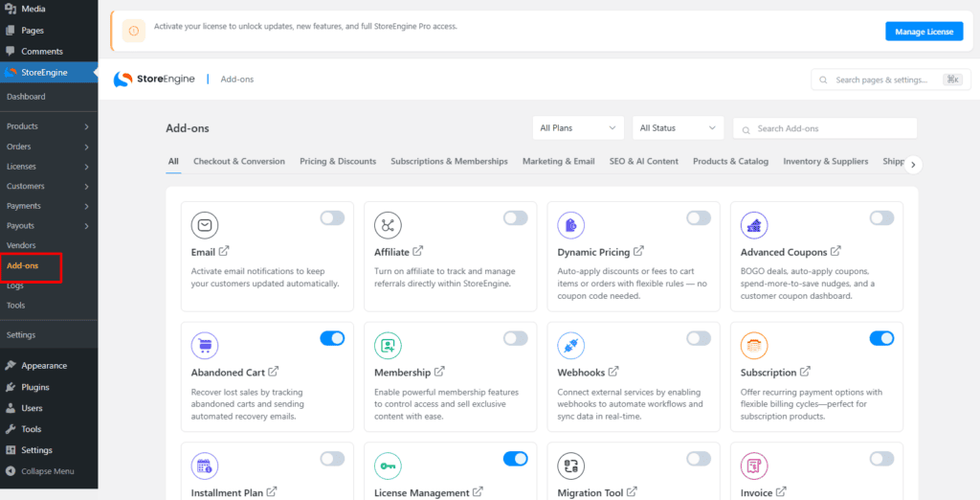The width and height of the screenshot is (980, 500).
Task: Select the Checkout & Conversion tab
Action: pyautogui.click(x=238, y=162)
